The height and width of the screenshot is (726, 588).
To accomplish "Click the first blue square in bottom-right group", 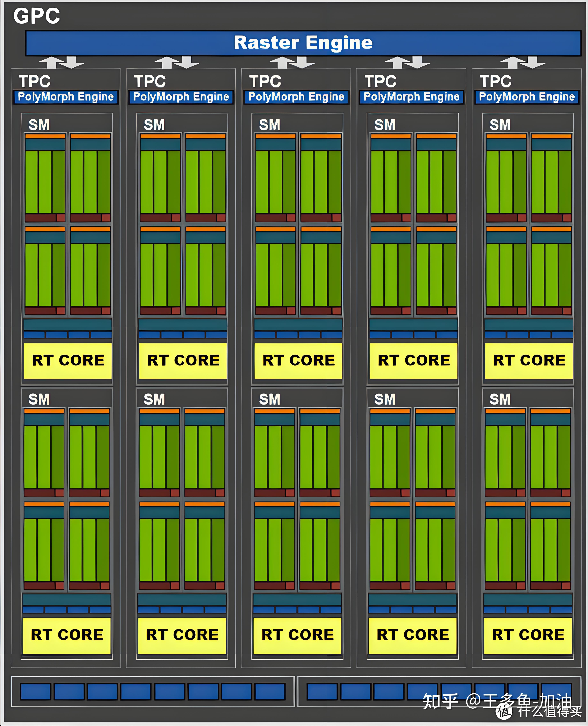I will pos(322,691).
